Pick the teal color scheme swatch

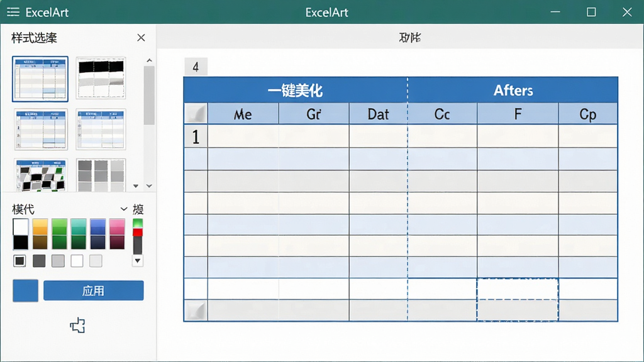tap(79, 234)
